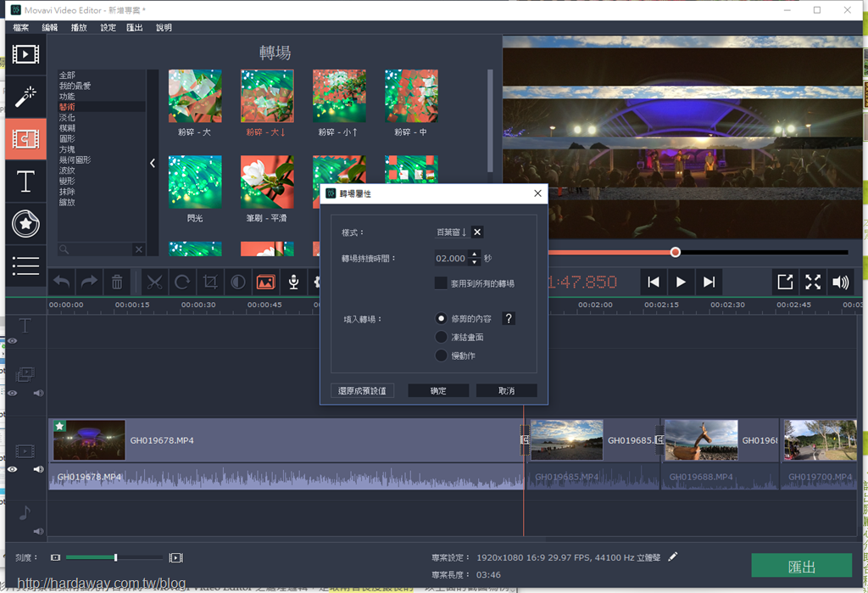Open the 編輯 menu
This screenshot has width=868, height=593.
pos(50,28)
